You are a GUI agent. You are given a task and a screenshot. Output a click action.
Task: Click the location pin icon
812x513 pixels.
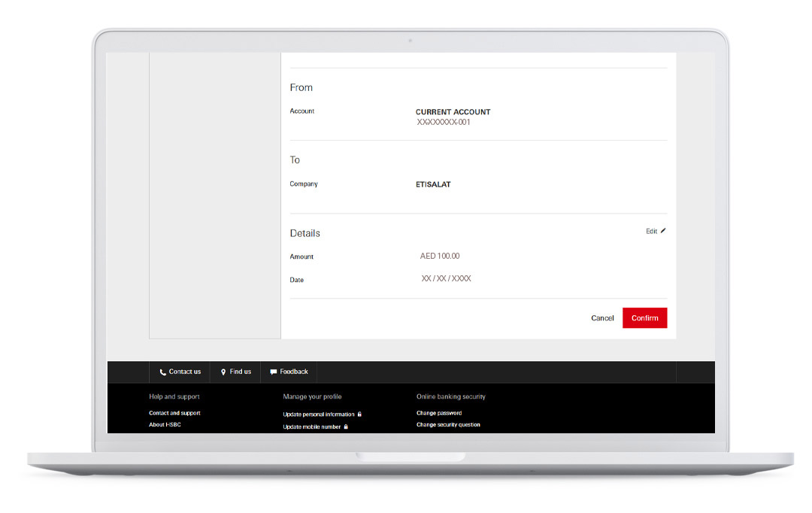223,372
